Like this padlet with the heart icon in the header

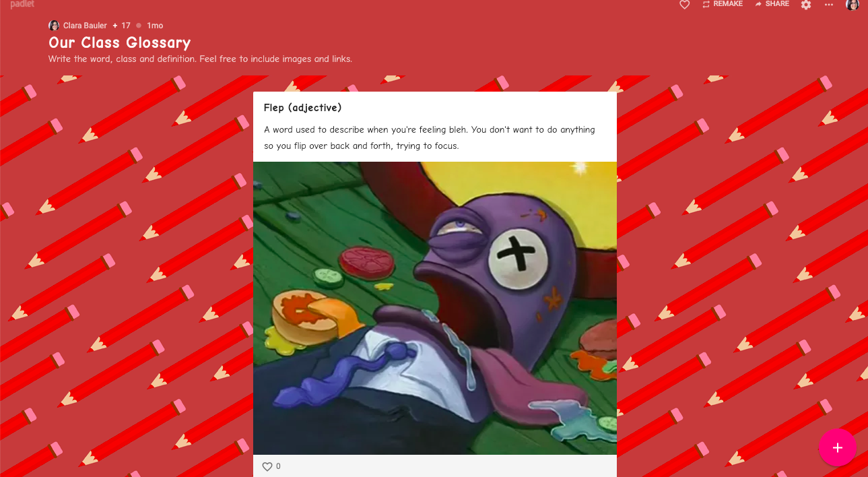pyautogui.click(x=684, y=5)
